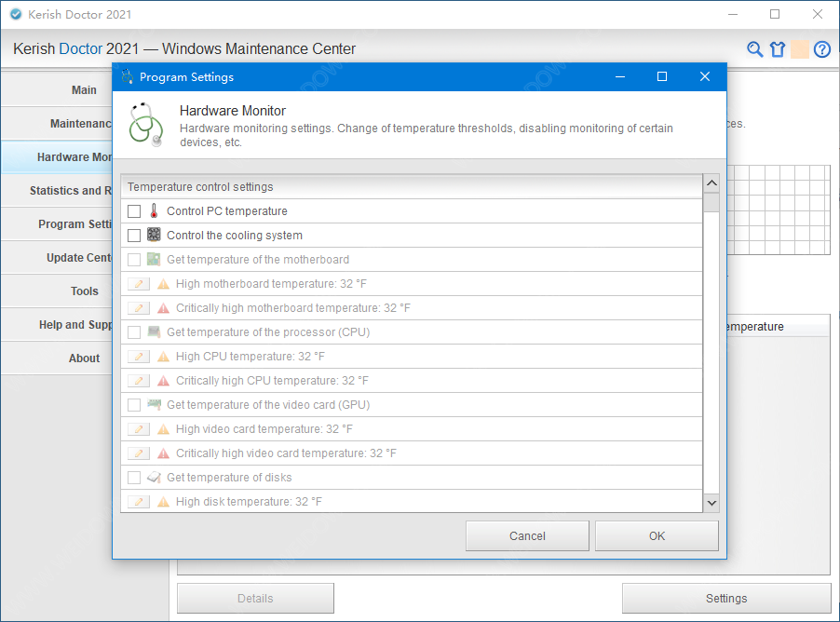
Task: Click Cancel in Program Settings dialog
Action: 527,535
